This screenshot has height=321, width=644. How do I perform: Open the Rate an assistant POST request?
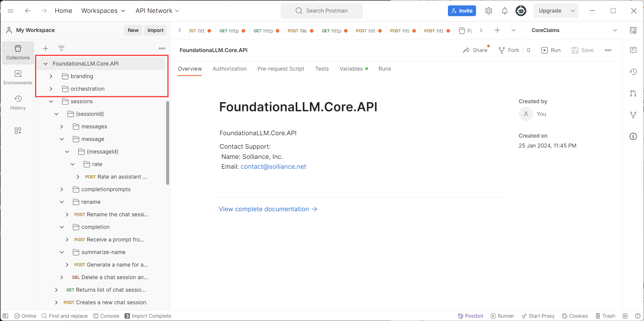tap(116, 177)
